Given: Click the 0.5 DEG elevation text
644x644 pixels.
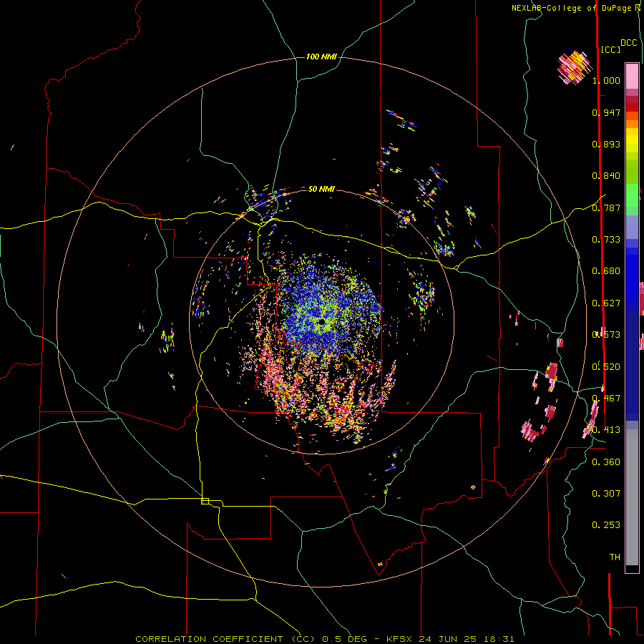Looking at the screenshot, I should [x=345, y=639].
